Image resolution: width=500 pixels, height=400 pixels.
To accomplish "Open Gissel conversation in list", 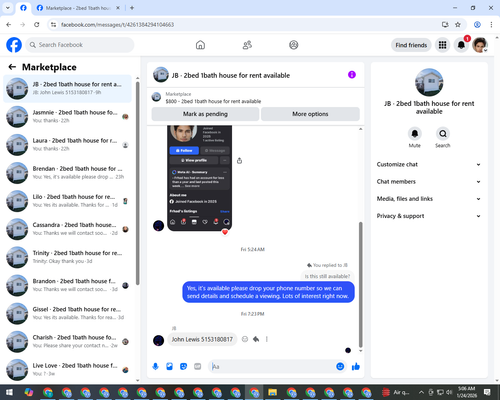I will 67,313.
